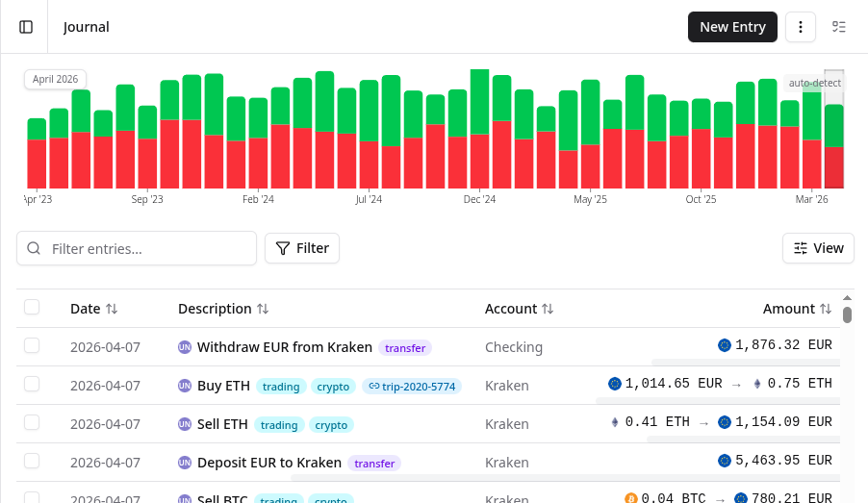Click the ETH icon on the Buy ETH row
This screenshot has height=503, width=868.
pyautogui.click(x=756, y=384)
